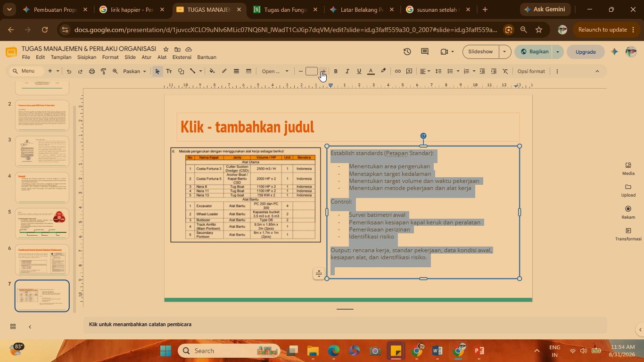Click the Upgrade button
This screenshot has height=362, width=644.
click(x=586, y=52)
